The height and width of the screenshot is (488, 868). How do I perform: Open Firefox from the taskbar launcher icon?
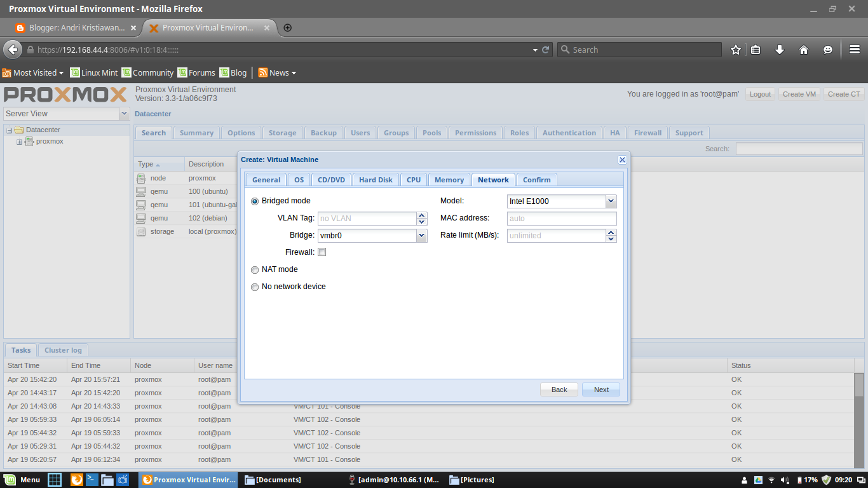click(x=76, y=480)
